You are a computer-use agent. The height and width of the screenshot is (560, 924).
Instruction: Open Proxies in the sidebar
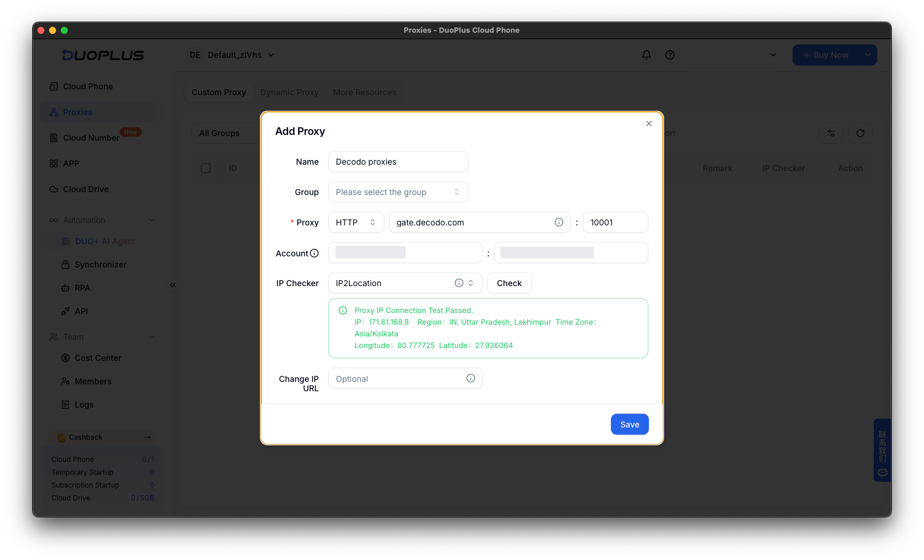pyautogui.click(x=103, y=112)
